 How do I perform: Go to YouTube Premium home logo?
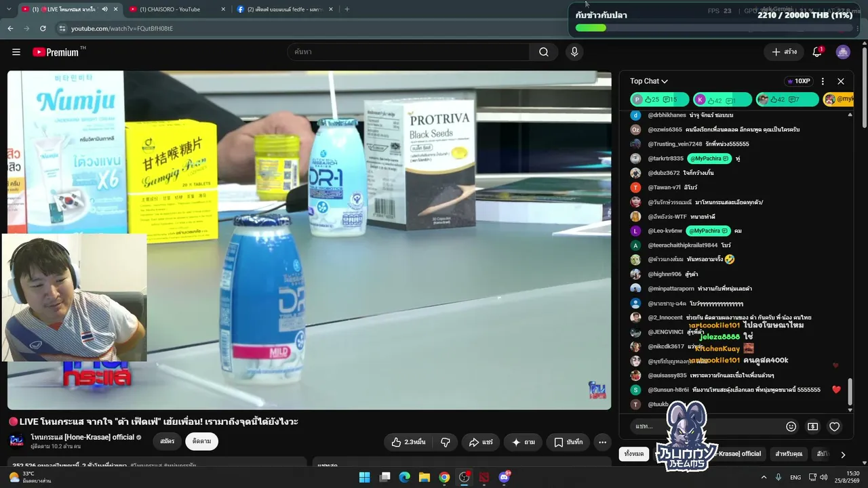[x=56, y=52]
